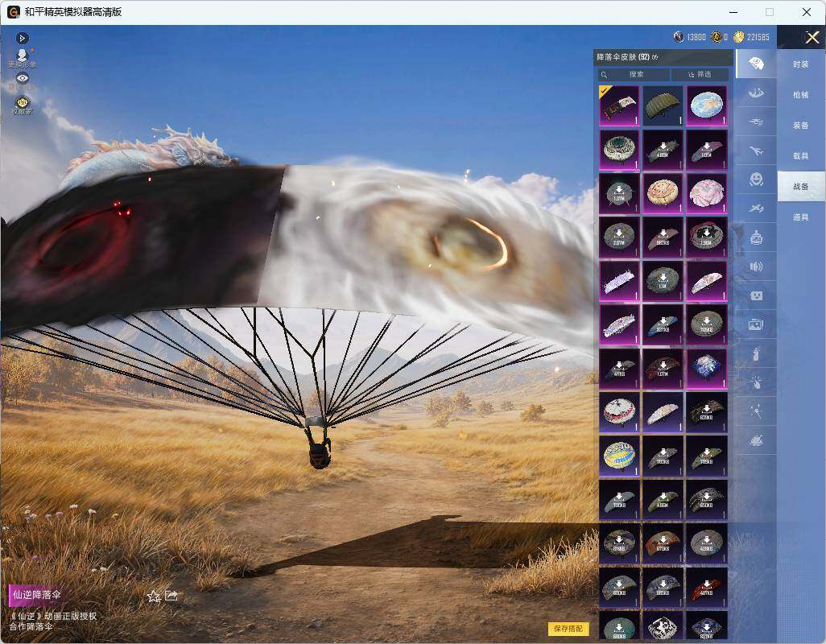
Task: Share the 仙逆降落伞 skin
Action: (x=171, y=596)
